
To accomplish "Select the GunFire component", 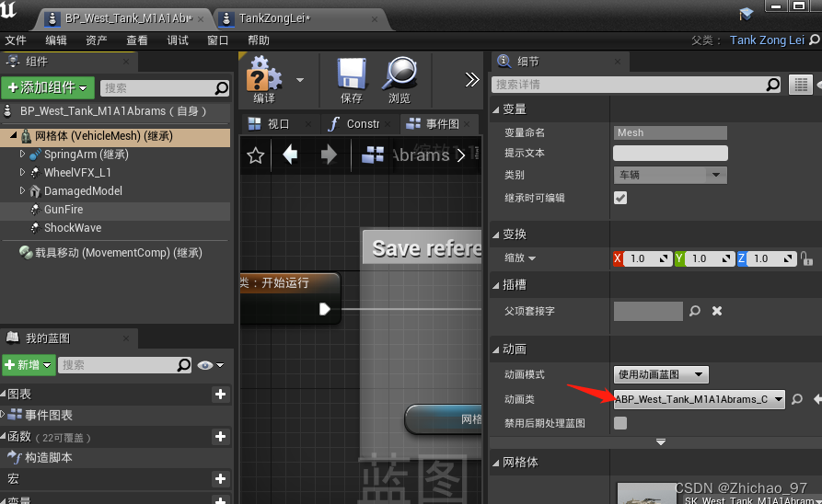I will [x=64, y=210].
